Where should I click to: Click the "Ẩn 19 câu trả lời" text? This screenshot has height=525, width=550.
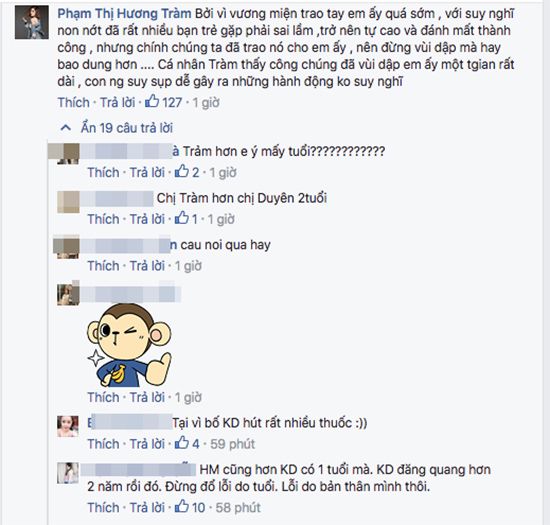point(127,128)
